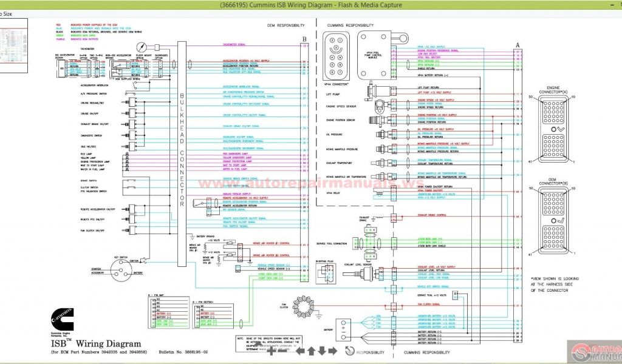Pan the diagram left with the left arrow
The height and width of the screenshot is (364, 622).
click(x=299, y=351)
